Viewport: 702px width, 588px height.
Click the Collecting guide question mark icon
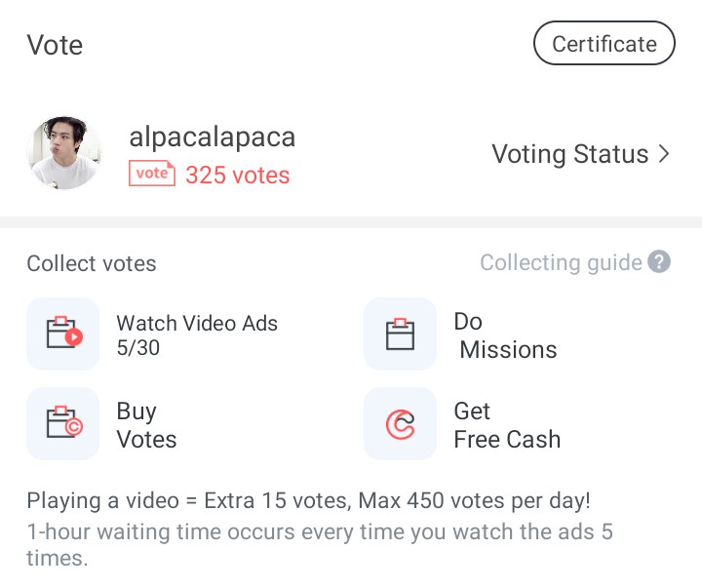click(x=660, y=262)
